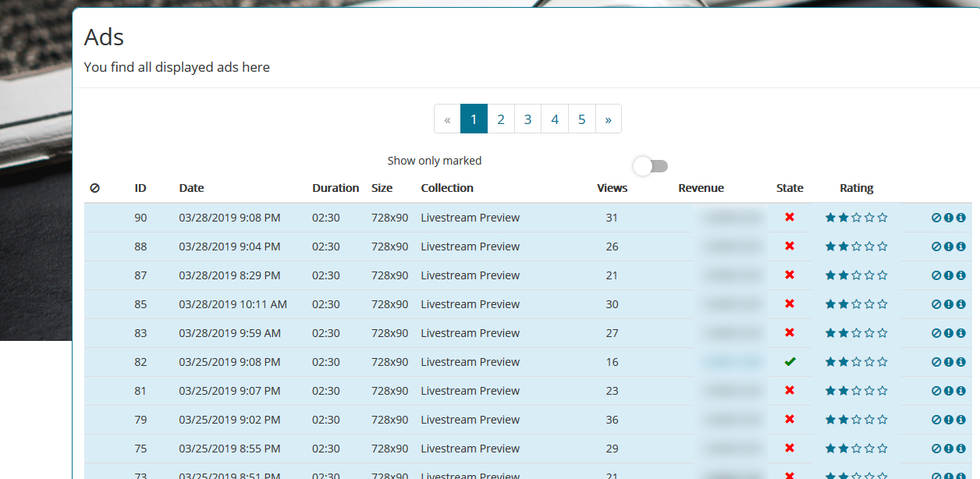Sort by the Views column header
Image resolution: width=980 pixels, height=479 pixels.
pyautogui.click(x=612, y=188)
